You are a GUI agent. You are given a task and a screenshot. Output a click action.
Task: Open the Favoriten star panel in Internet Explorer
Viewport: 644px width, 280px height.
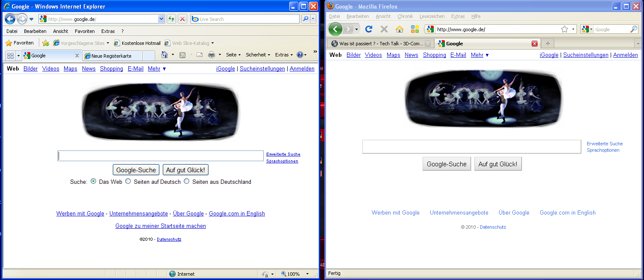pos(20,43)
